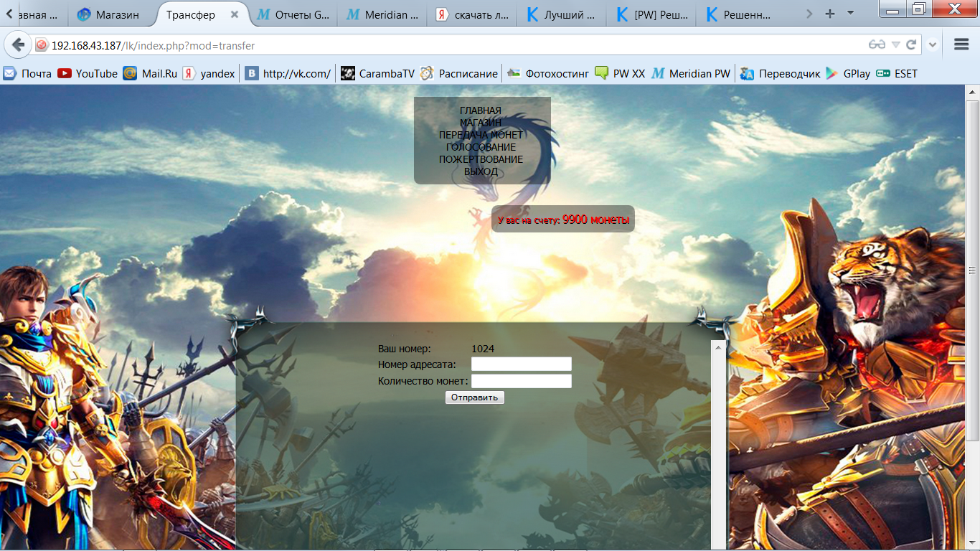Click the page vertical scrollbar thumb

pyautogui.click(x=973, y=270)
